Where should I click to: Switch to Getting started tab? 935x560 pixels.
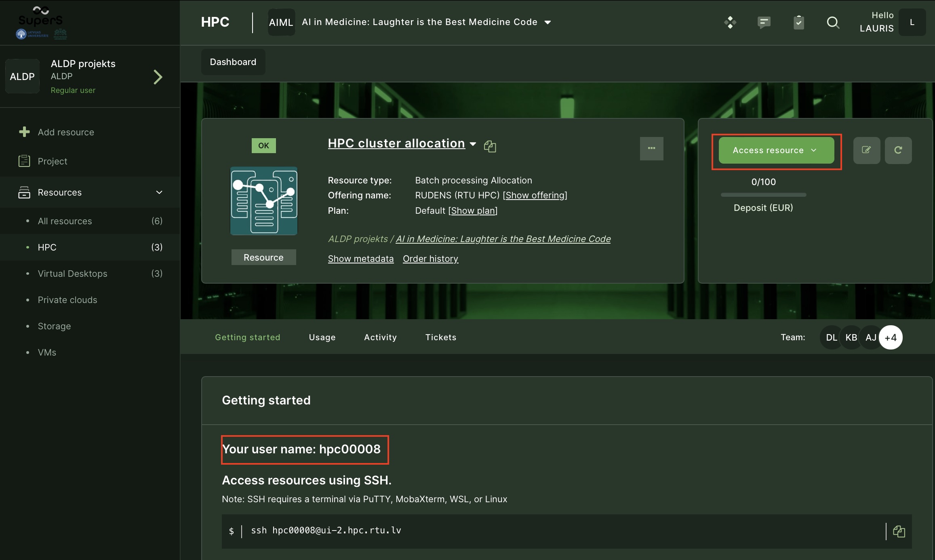[247, 337]
